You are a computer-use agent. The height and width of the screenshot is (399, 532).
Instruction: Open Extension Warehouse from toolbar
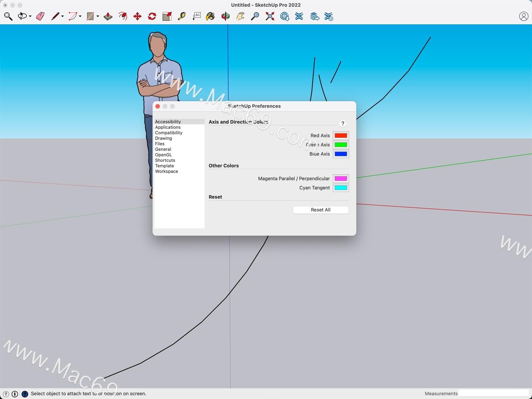point(299,16)
